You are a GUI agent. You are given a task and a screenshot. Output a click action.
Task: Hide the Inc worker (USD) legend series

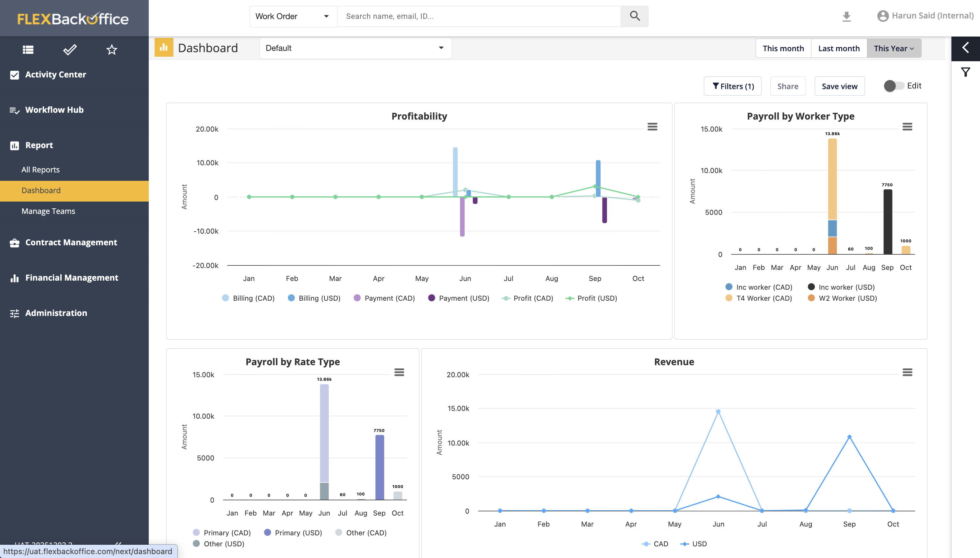[x=841, y=287]
